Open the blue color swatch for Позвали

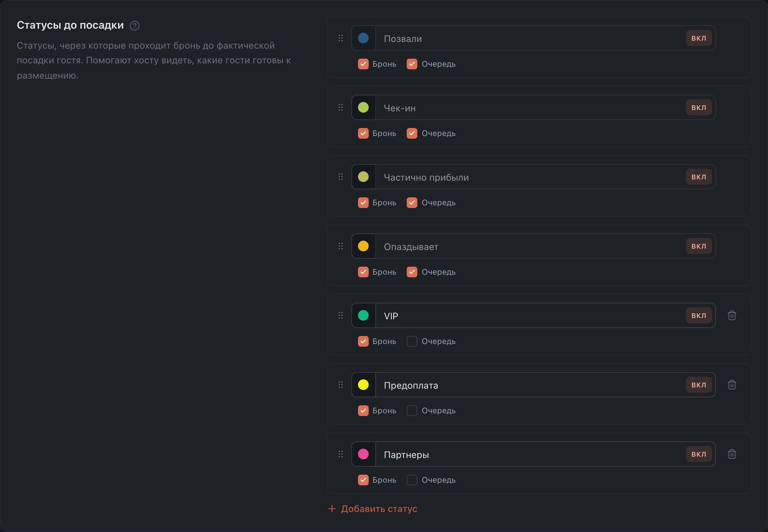tap(363, 38)
